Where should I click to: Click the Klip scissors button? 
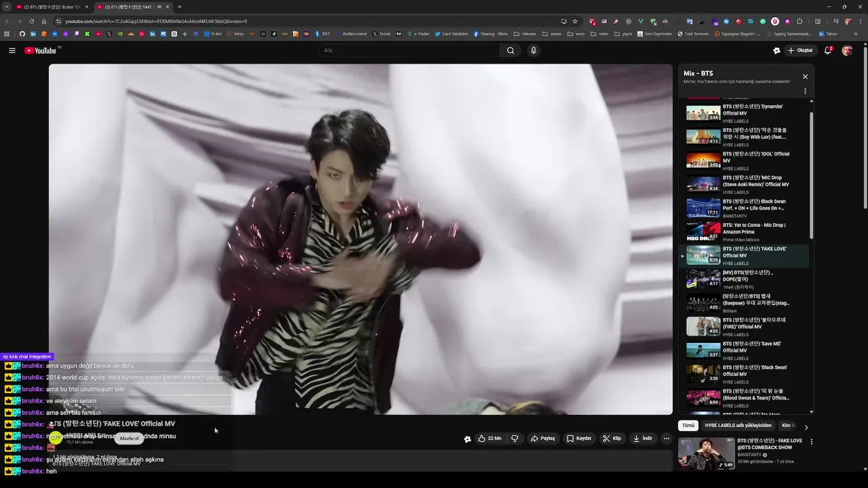(x=612, y=439)
